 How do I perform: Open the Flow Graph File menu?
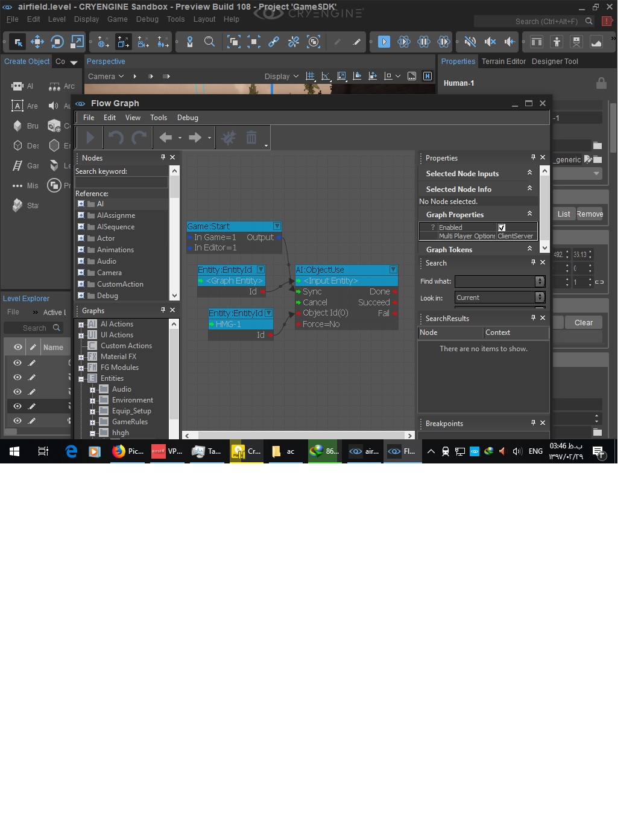pos(89,118)
